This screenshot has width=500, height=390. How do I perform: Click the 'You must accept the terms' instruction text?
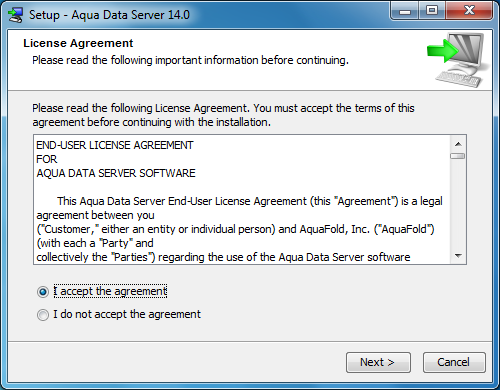(334, 108)
